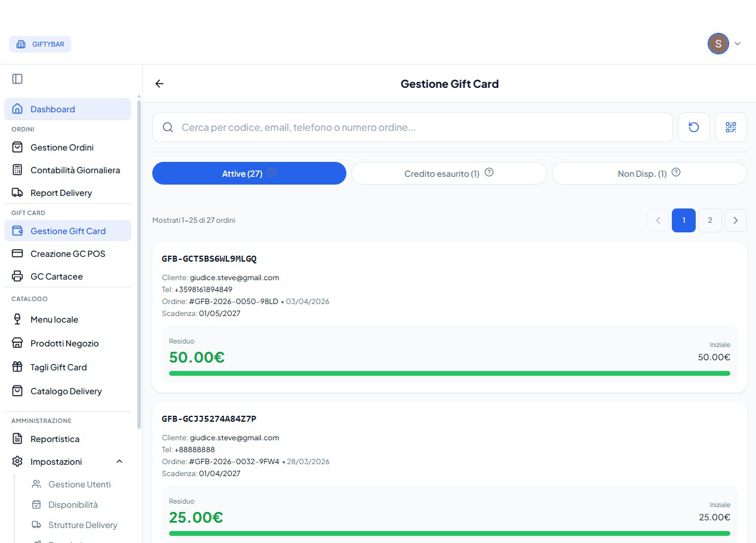Open Prodotti Negozio page

67,343
